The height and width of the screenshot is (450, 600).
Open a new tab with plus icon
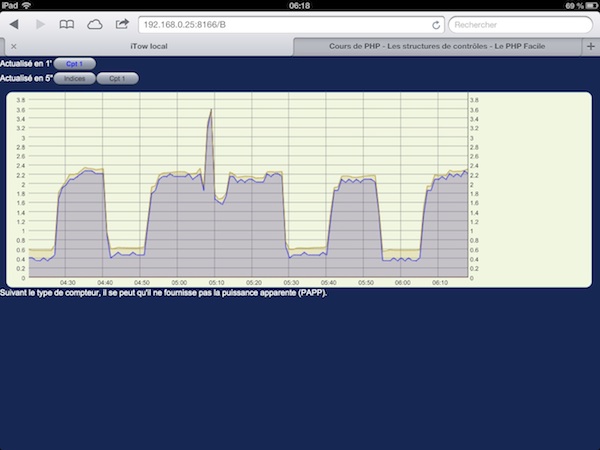591,46
